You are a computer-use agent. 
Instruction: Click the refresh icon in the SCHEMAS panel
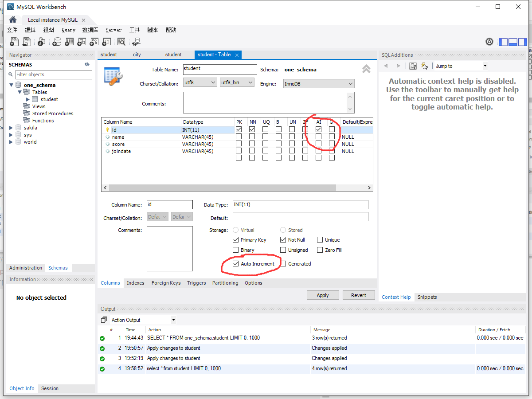[87, 64]
